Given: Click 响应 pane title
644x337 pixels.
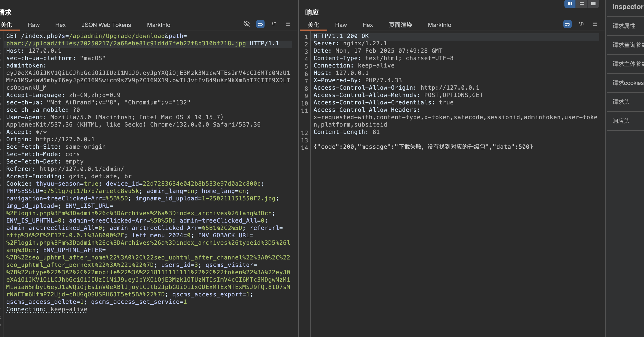Looking at the screenshot, I should pos(312,12).
